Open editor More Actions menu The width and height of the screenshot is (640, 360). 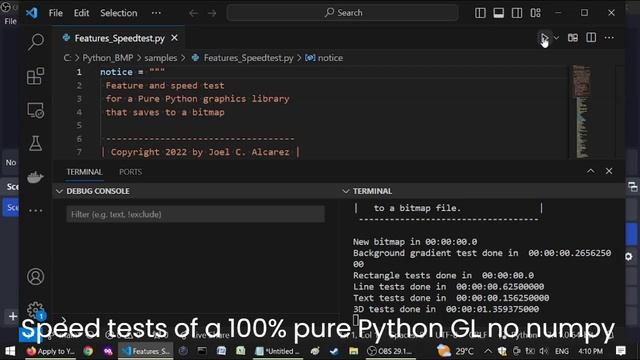[x=609, y=38]
